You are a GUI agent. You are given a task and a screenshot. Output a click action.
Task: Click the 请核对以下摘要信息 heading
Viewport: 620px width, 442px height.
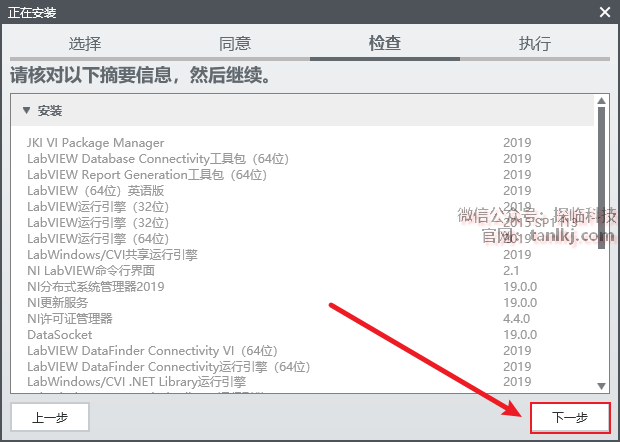pos(140,75)
